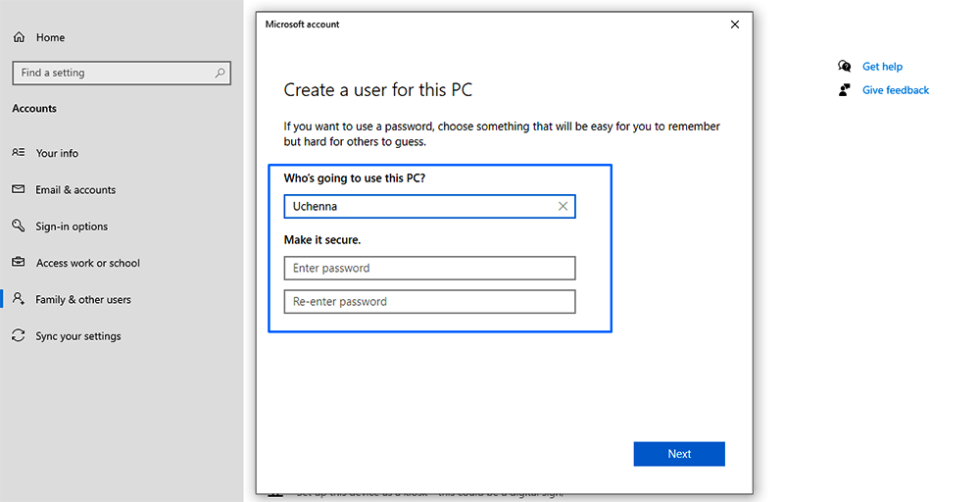Click the username field containing Uchenna
This screenshot has height=502, width=980.
coord(416,207)
